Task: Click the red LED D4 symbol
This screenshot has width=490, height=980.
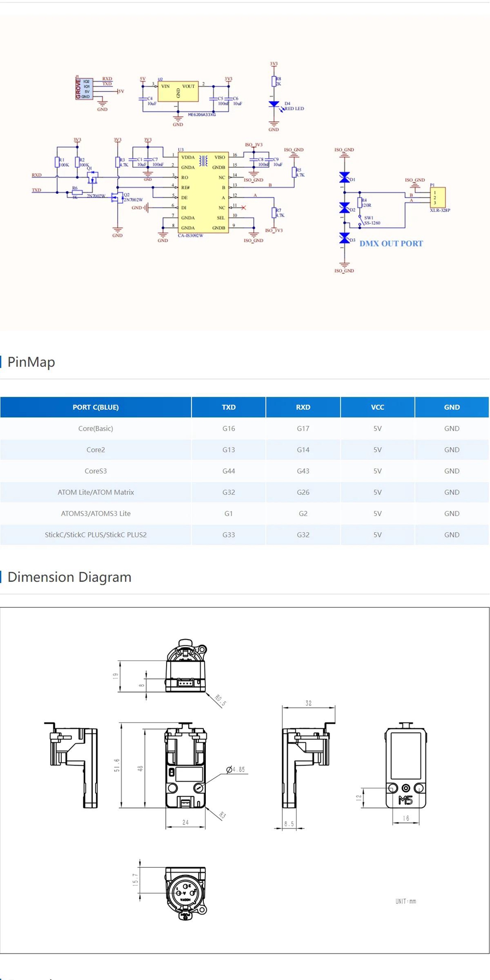Action: point(274,104)
